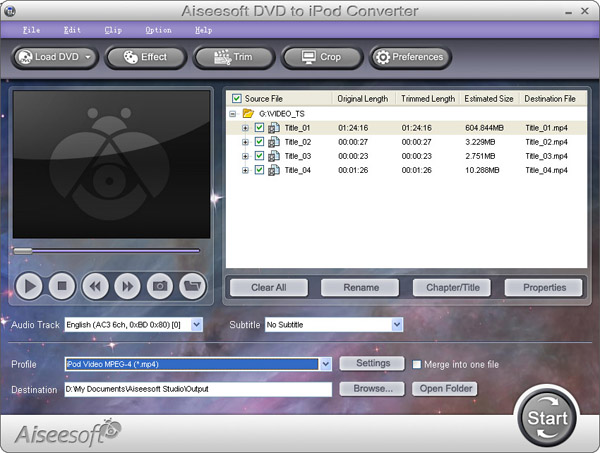Select the Title_03 film icon
Image resolution: width=600 pixels, height=453 pixels.
click(x=274, y=156)
